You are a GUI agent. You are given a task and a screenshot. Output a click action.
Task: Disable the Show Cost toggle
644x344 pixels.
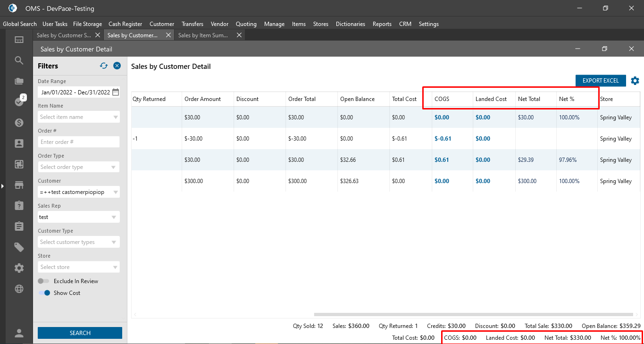coord(44,293)
